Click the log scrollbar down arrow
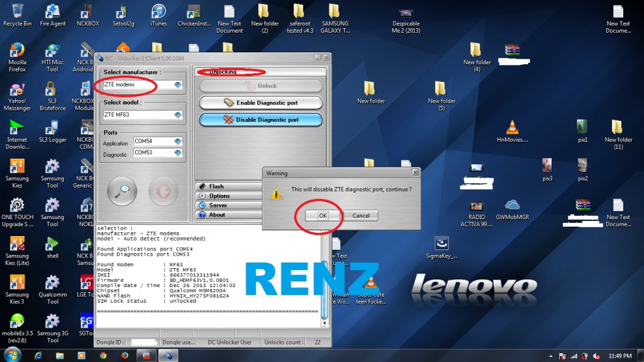644x362 pixels. click(325, 324)
